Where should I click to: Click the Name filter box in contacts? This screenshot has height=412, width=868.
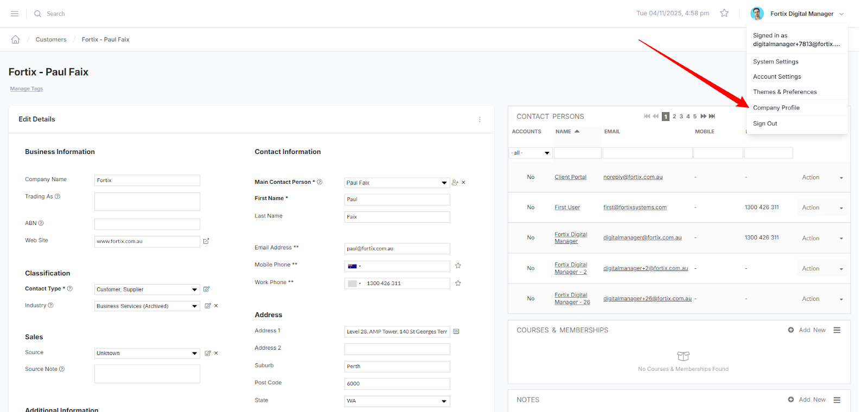coord(577,153)
